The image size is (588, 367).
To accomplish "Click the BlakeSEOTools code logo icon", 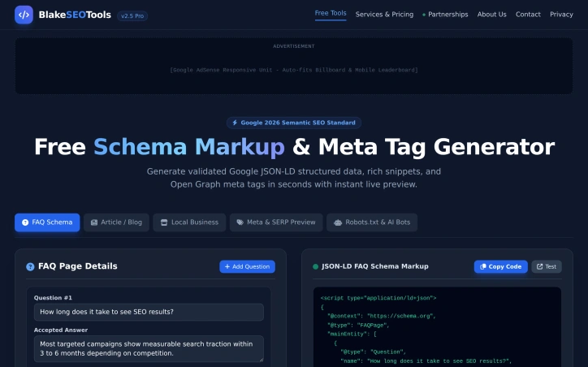I will coord(24,15).
